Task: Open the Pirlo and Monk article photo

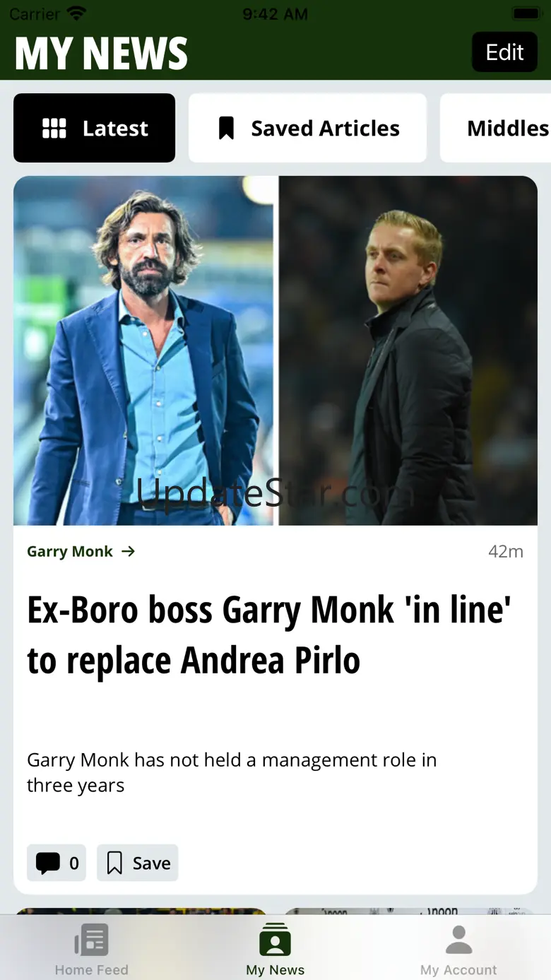Action: [275, 350]
